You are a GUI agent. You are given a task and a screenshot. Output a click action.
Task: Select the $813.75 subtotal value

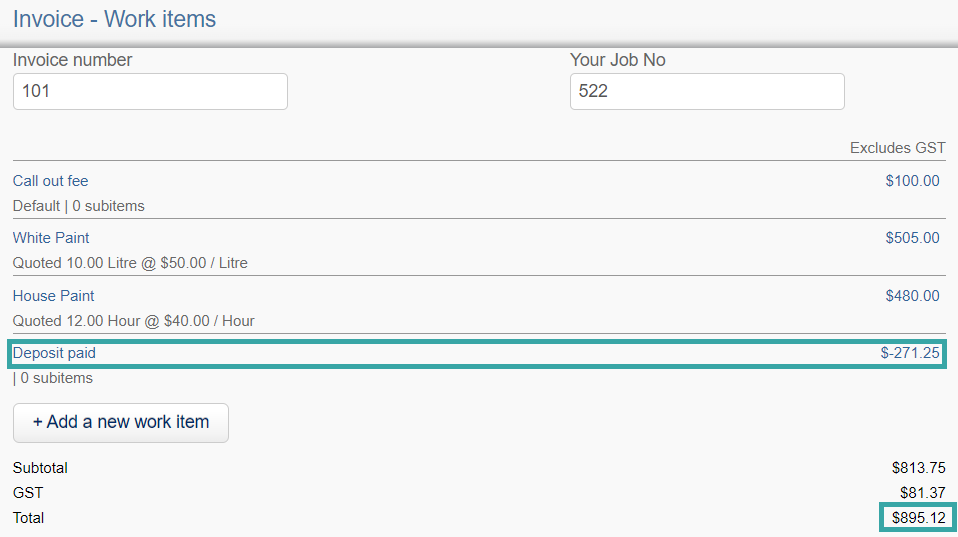pyautogui.click(x=918, y=468)
